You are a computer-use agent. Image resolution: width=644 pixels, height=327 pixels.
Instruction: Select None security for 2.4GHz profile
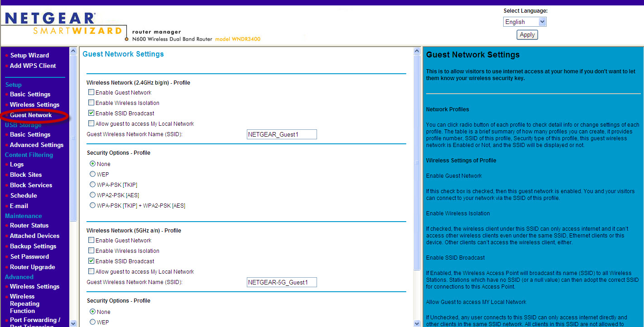(x=92, y=164)
